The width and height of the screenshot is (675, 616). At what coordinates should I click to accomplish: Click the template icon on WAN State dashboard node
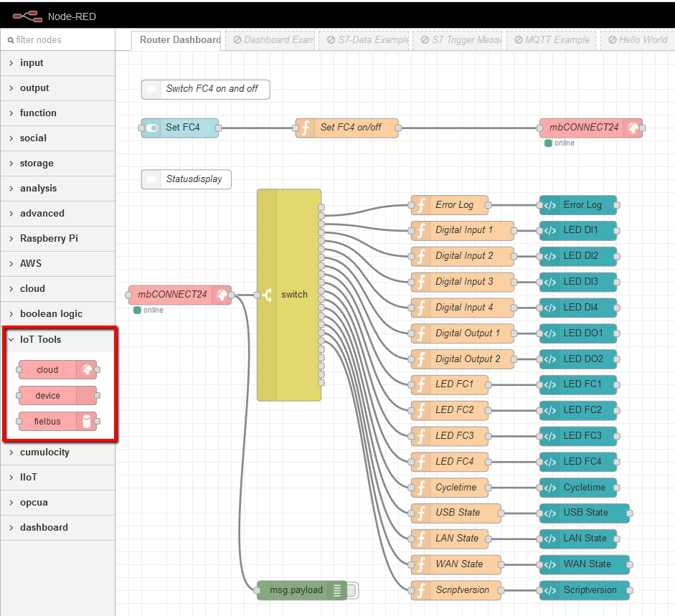549,565
